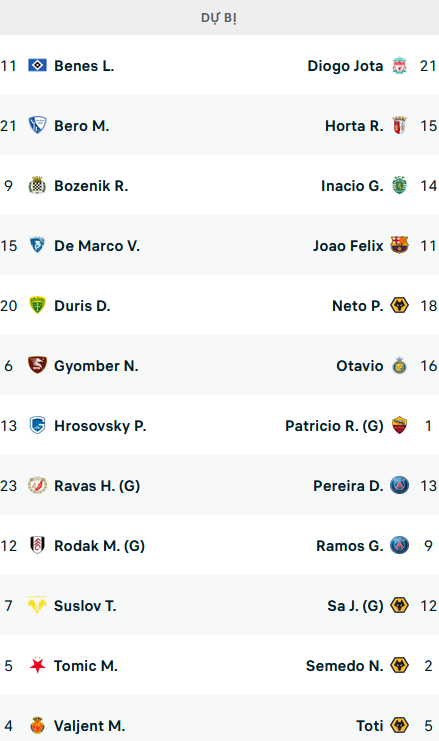Click the Al Nassr crest beside Otavio
Screen dimensions: 439x741
coord(399,365)
